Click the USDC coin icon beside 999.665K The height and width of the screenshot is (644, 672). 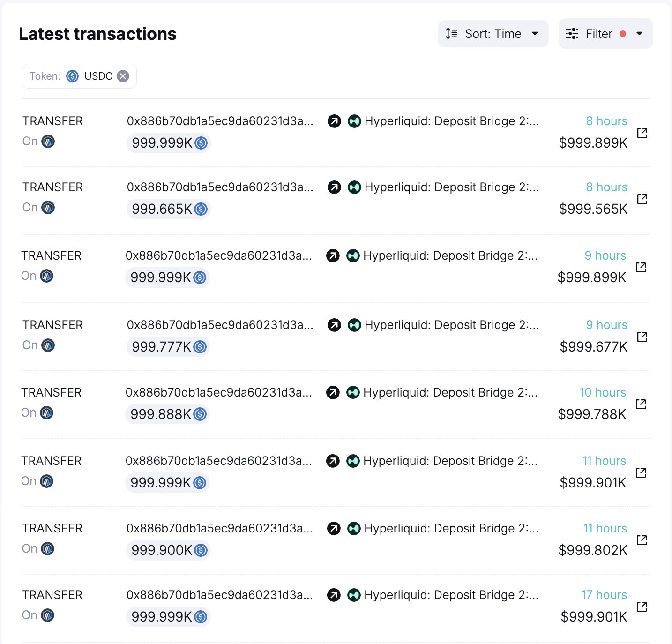(201, 209)
